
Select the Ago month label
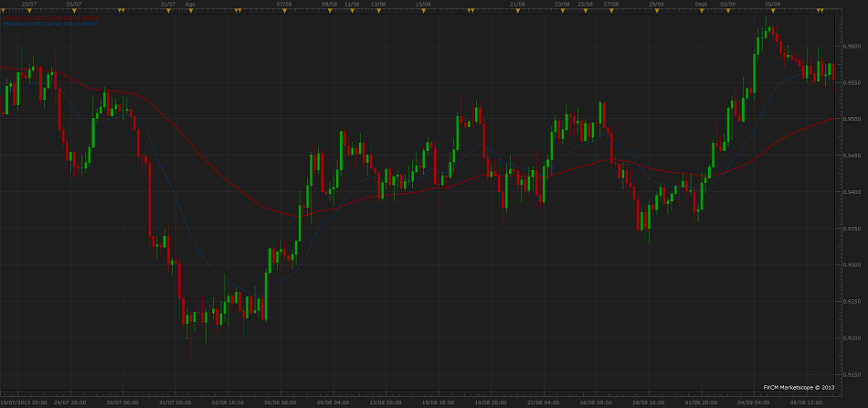pos(190,4)
